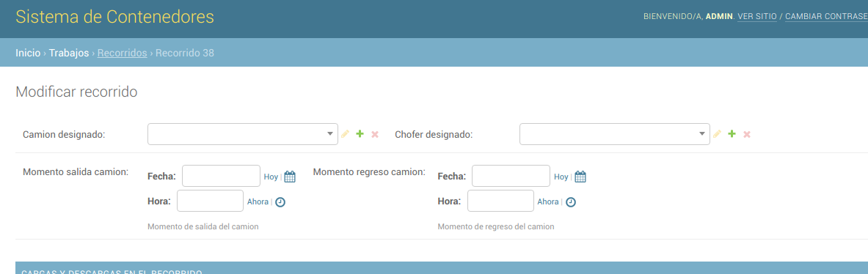Screen dimensions: 868x274
Task: Add a new Camion designado with plus icon
Action: click(360, 133)
